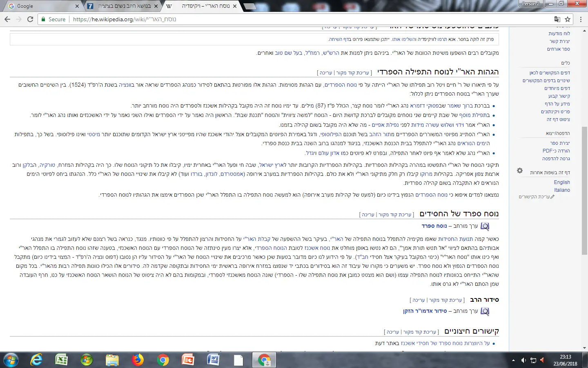The image size is (588, 368).
Task: Click the page scrollbar down arrow
Action: coord(584,348)
